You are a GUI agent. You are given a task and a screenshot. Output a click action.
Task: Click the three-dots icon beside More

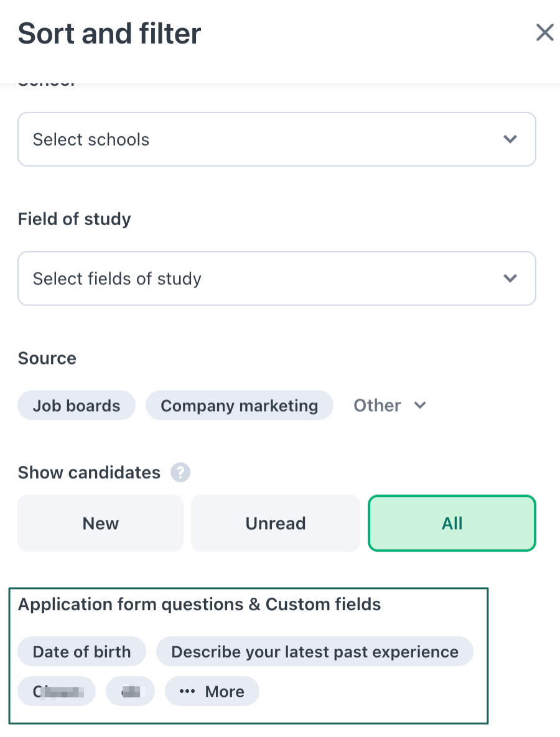(187, 692)
